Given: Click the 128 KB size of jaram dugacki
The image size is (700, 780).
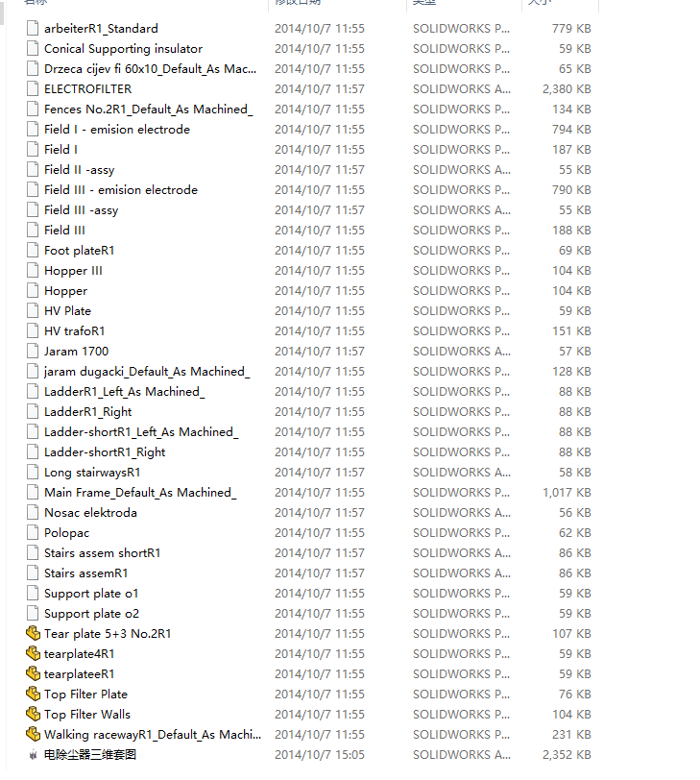Looking at the screenshot, I should pos(571,372).
